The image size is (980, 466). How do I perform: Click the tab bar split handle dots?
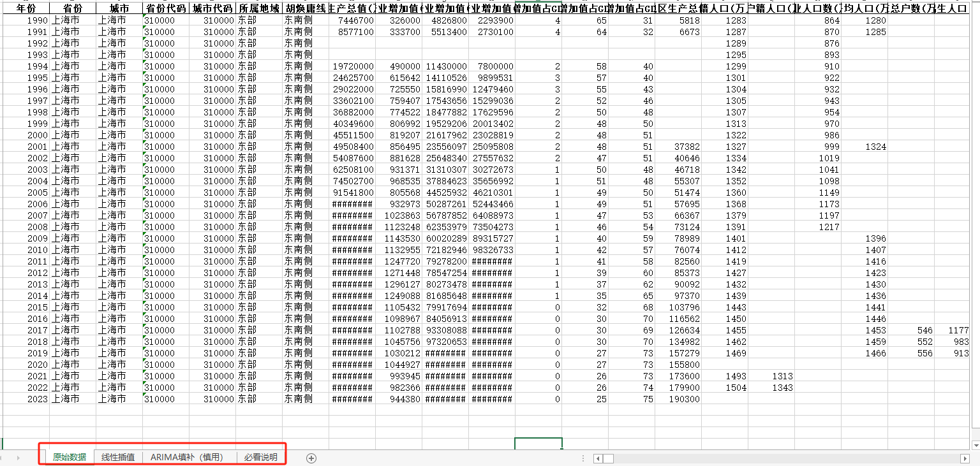(584, 458)
